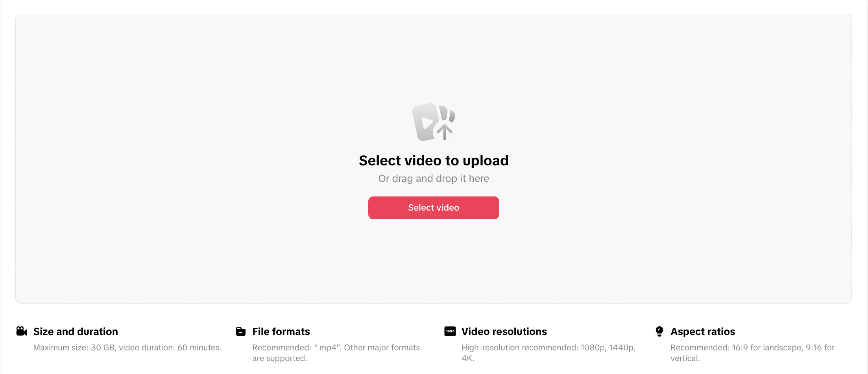The width and height of the screenshot is (868, 374).
Task: Click the Video resolutions heading
Action: 504,331
